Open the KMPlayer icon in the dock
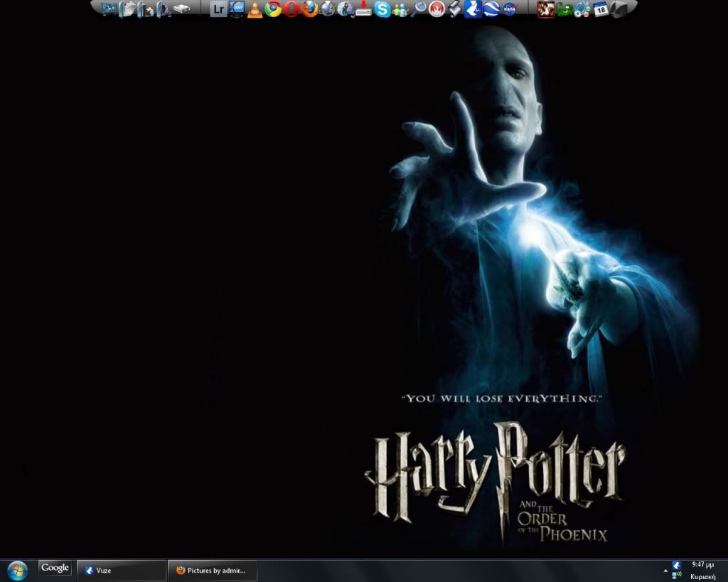This screenshot has width=728, height=582. click(237, 9)
